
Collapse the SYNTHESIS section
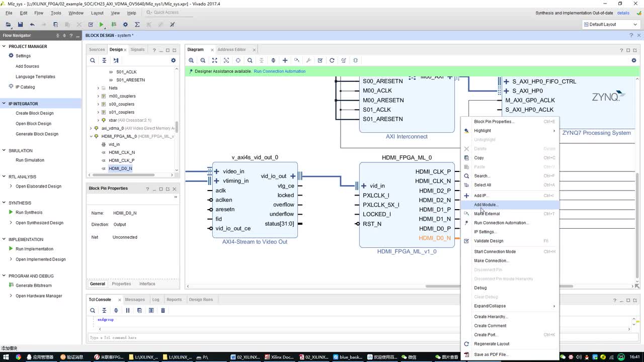coord(4,203)
